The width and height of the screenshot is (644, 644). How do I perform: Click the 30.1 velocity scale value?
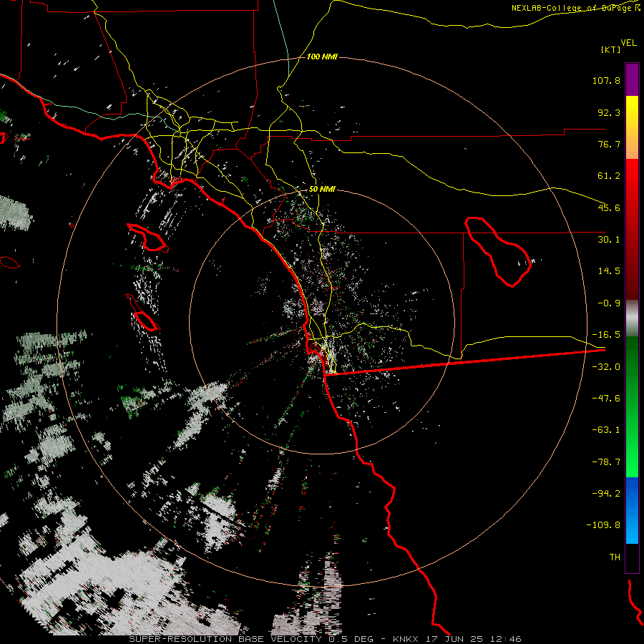click(x=609, y=240)
